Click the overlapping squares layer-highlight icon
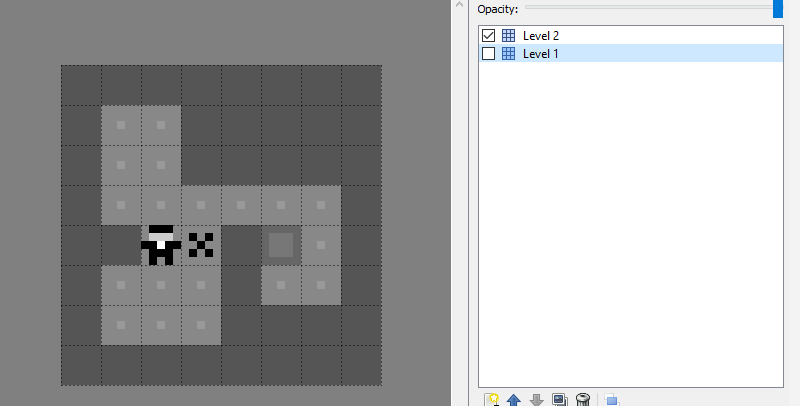This screenshot has width=800, height=406. [x=611, y=400]
